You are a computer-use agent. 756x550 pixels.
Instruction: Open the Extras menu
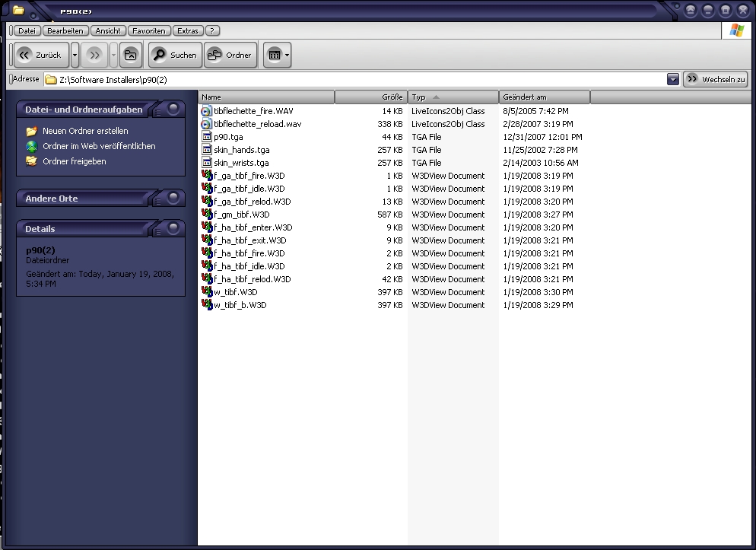click(187, 31)
